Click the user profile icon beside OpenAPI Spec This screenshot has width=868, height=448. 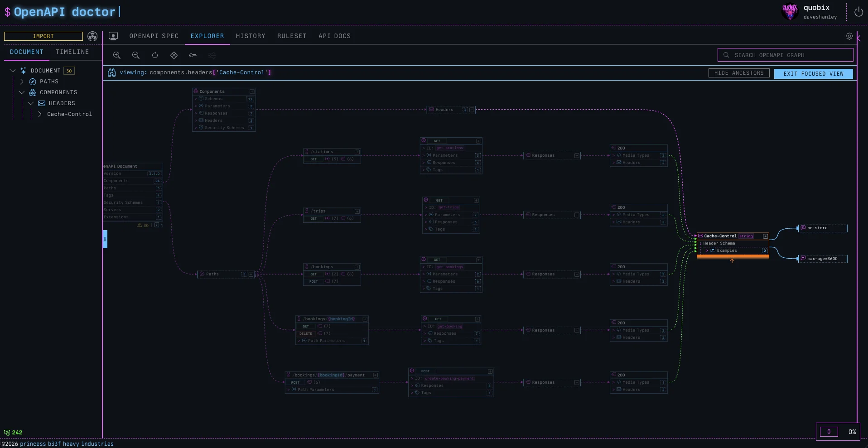pos(113,36)
